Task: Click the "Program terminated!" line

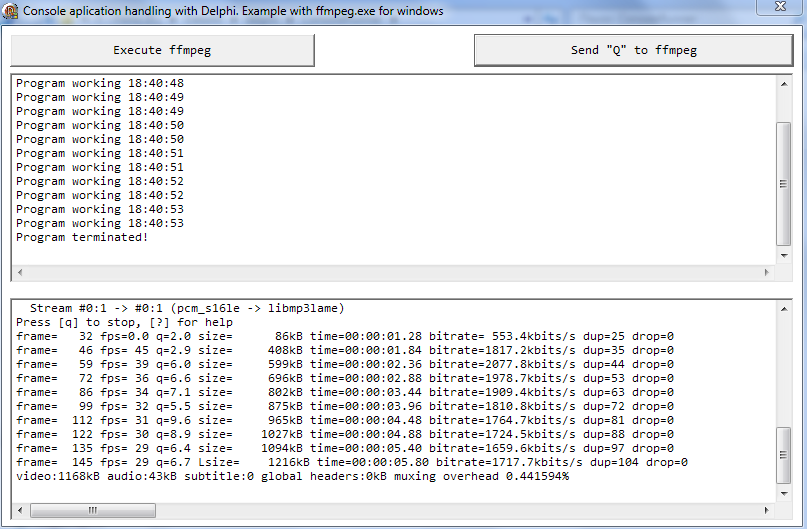Action: click(82, 237)
